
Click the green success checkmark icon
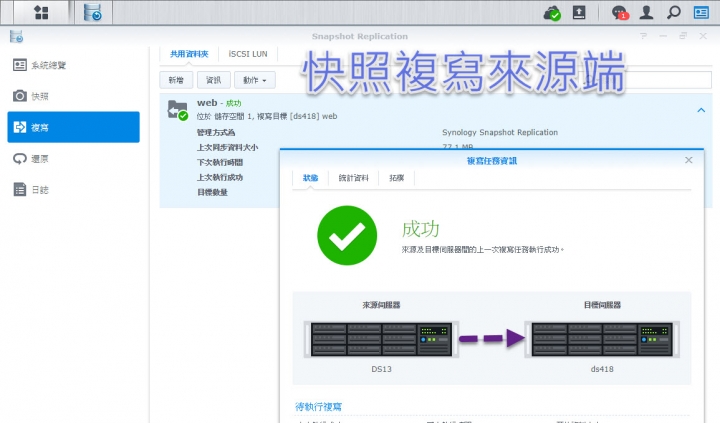point(347,235)
